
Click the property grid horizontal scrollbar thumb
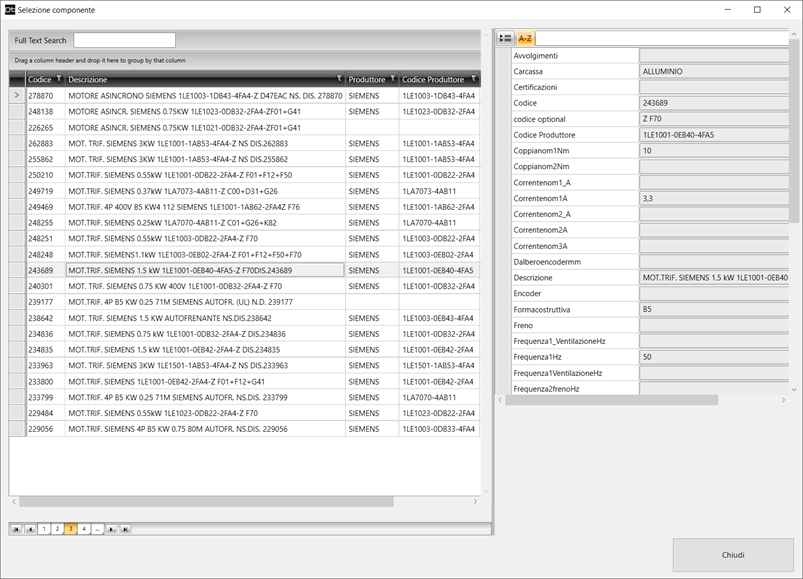611,400
